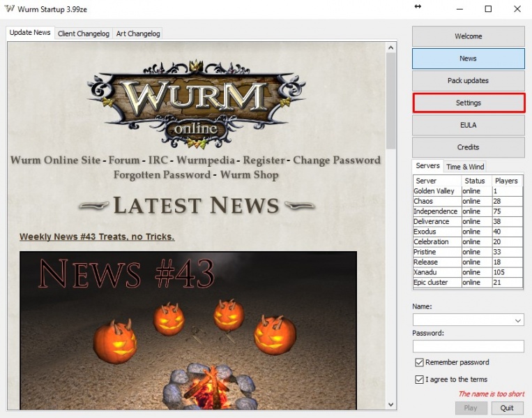This screenshot has width=532, height=418.
Task: Select the Pristine server row
Action: click(x=468, y=252)
